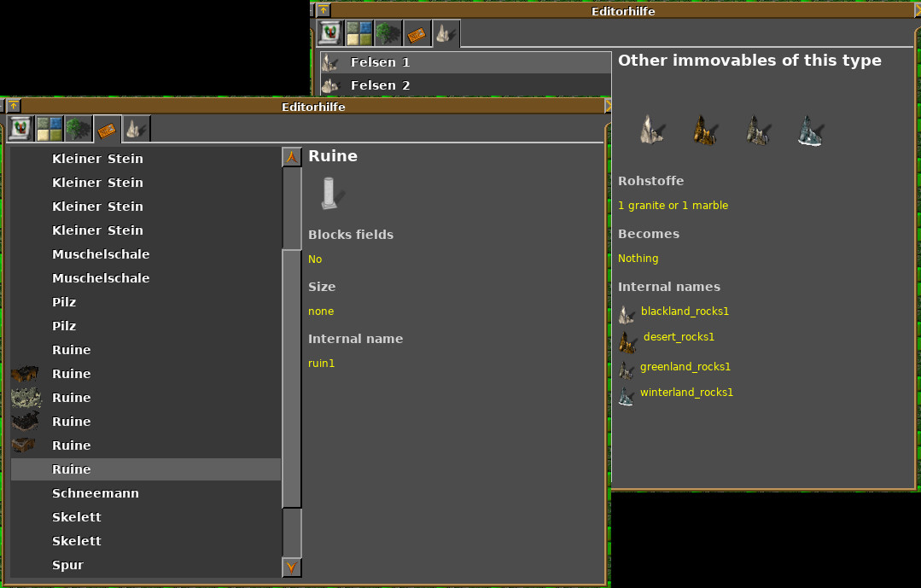Open the general help scroll tab in the Ruine window
This screenshot has height=588, width=921.
[x=20, y=129]
